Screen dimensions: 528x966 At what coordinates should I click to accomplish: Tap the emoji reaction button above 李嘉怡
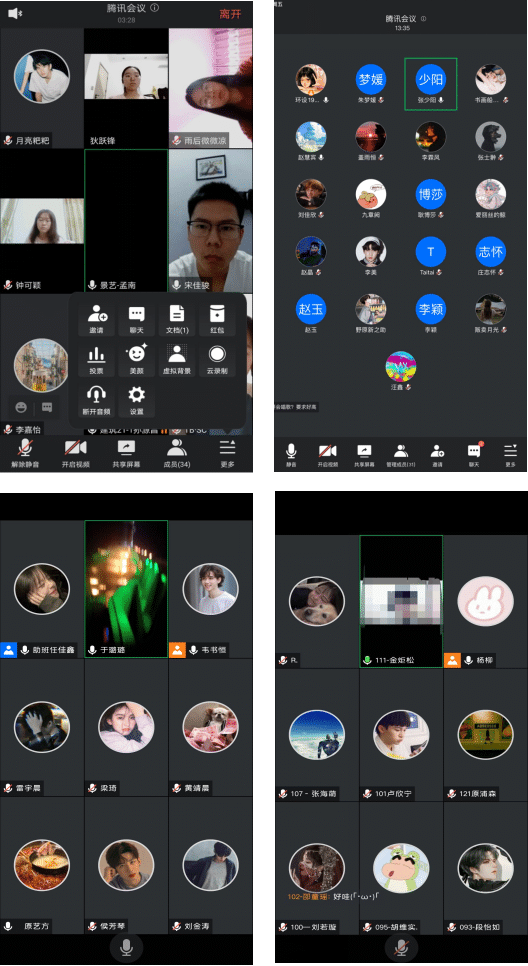(x=21, y=407)
